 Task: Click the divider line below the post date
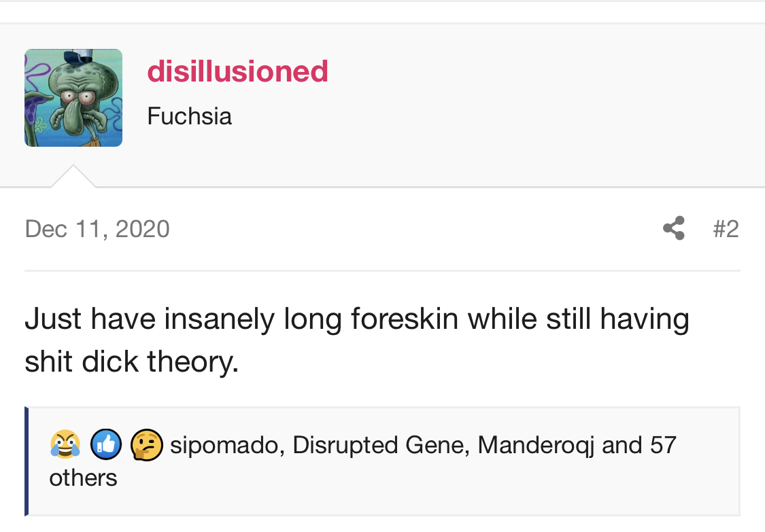[382, 270]
